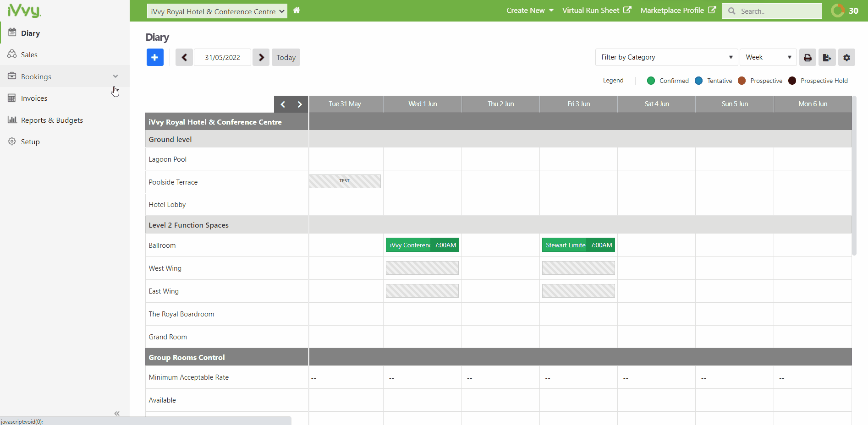Shift calendar columns back with header left arrow
The height and width of the screenshot is (425, 868).
coord(283,104)
